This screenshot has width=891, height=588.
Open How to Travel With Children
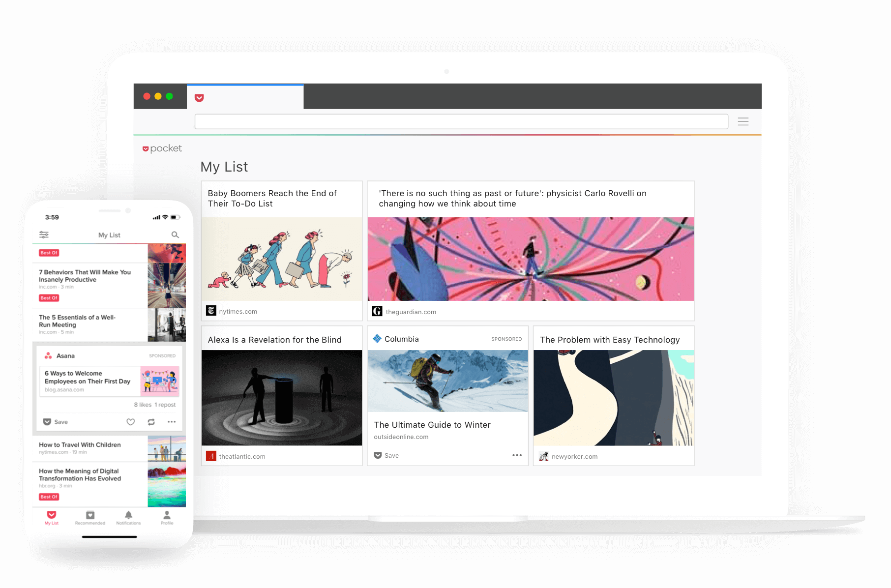80,445
